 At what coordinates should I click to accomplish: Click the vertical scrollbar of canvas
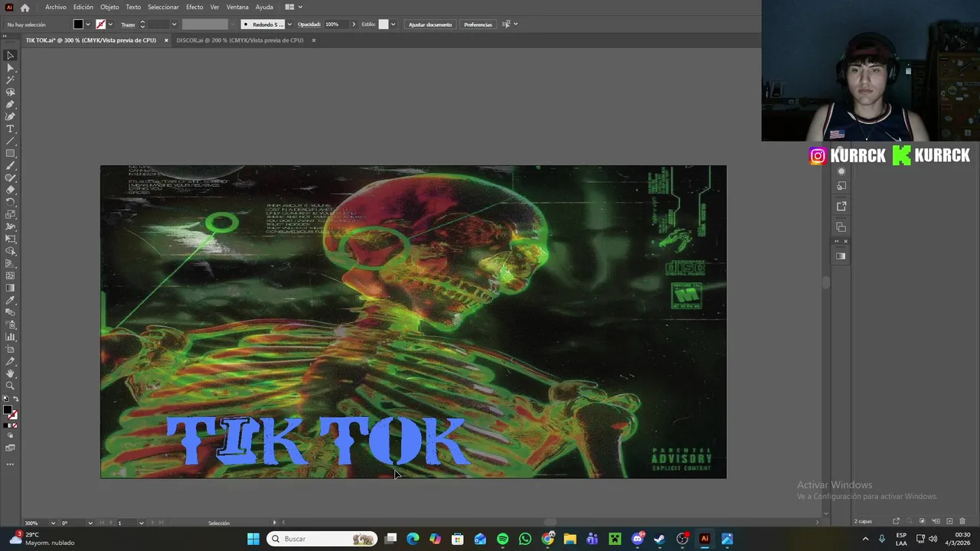pos(825,282)
